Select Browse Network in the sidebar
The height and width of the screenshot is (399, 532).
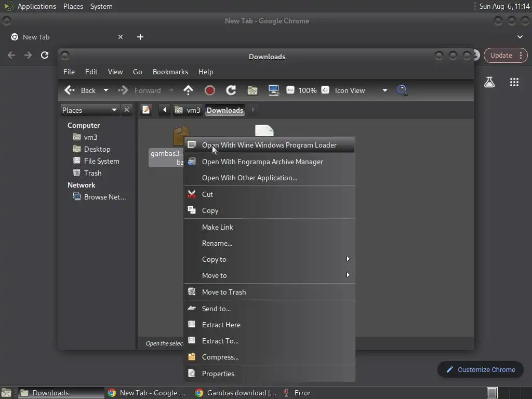point(105,197)
